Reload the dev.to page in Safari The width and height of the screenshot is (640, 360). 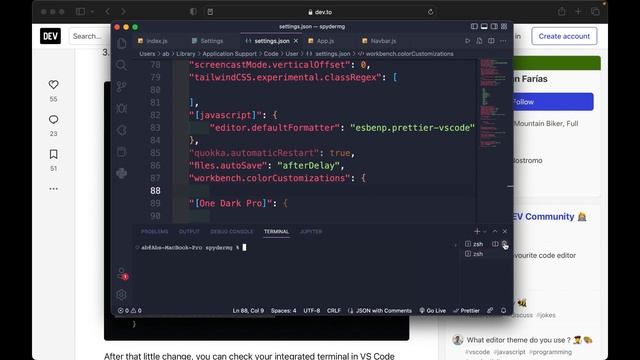(431, 12)
